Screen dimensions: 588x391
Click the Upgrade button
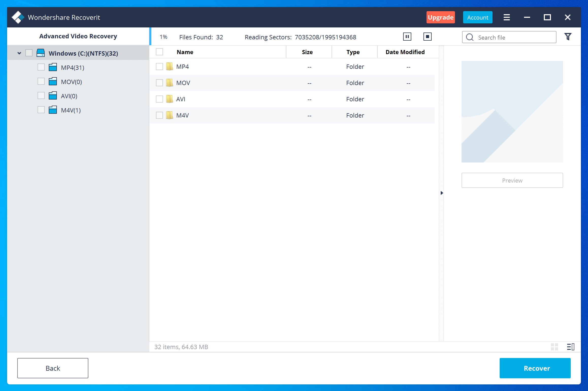point(440,17)
